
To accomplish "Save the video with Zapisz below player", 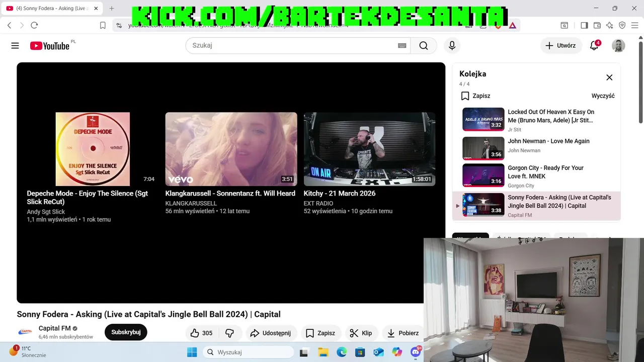I will pyautogui.click(x=320, y=333).
